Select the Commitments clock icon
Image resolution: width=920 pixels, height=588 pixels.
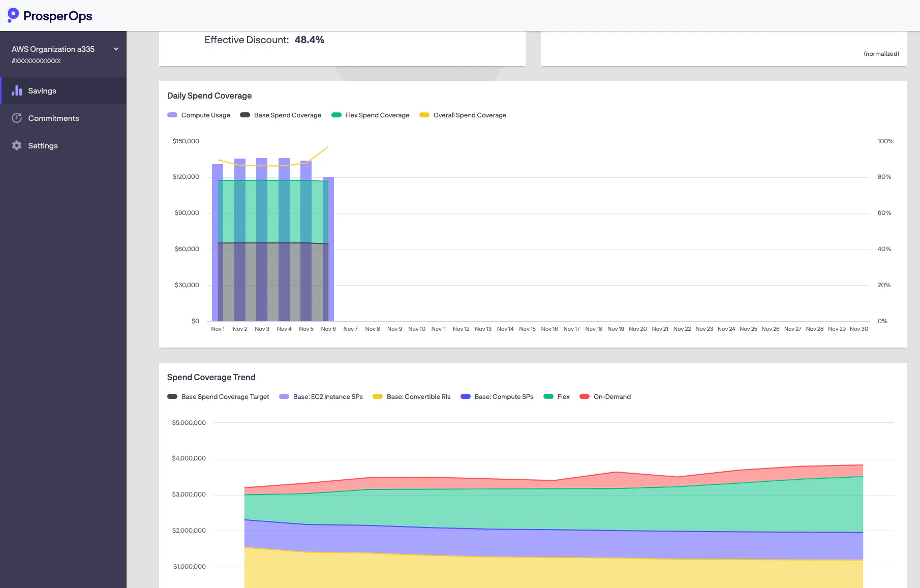click(17, 118)
